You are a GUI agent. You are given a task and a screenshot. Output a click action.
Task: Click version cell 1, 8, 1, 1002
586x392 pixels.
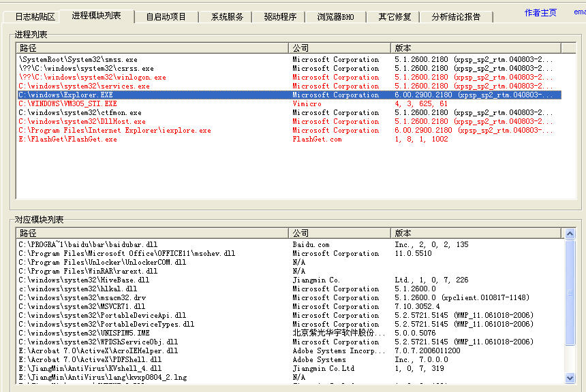(421, 140)
